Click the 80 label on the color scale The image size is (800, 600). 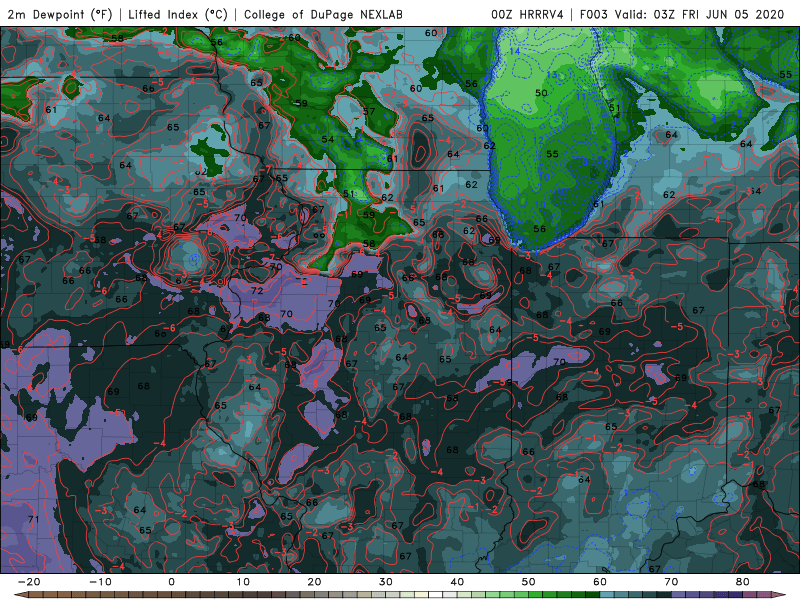[743, 582]
